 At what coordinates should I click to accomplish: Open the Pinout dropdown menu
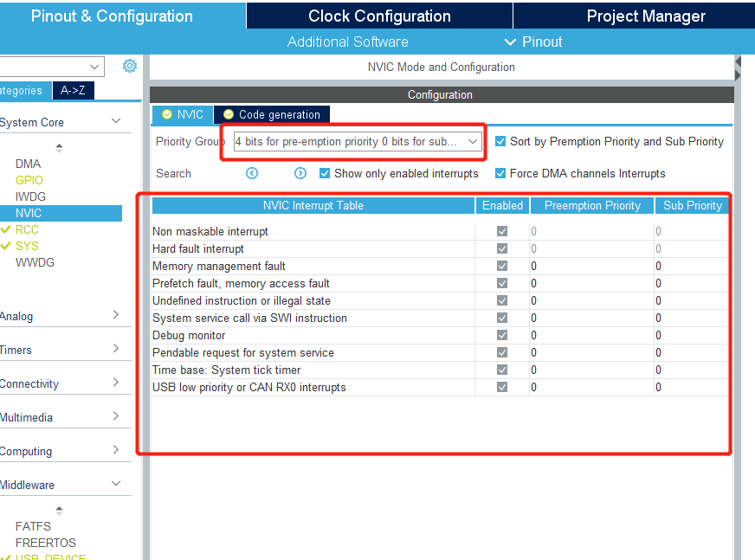533,42
